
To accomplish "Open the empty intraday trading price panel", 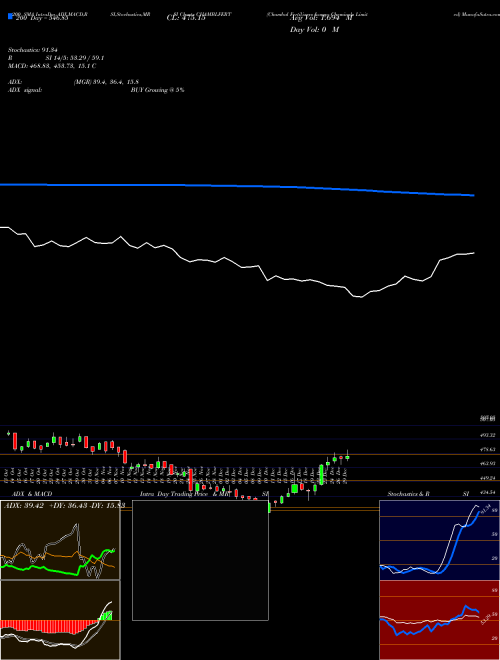I will [x=200, y=560].
